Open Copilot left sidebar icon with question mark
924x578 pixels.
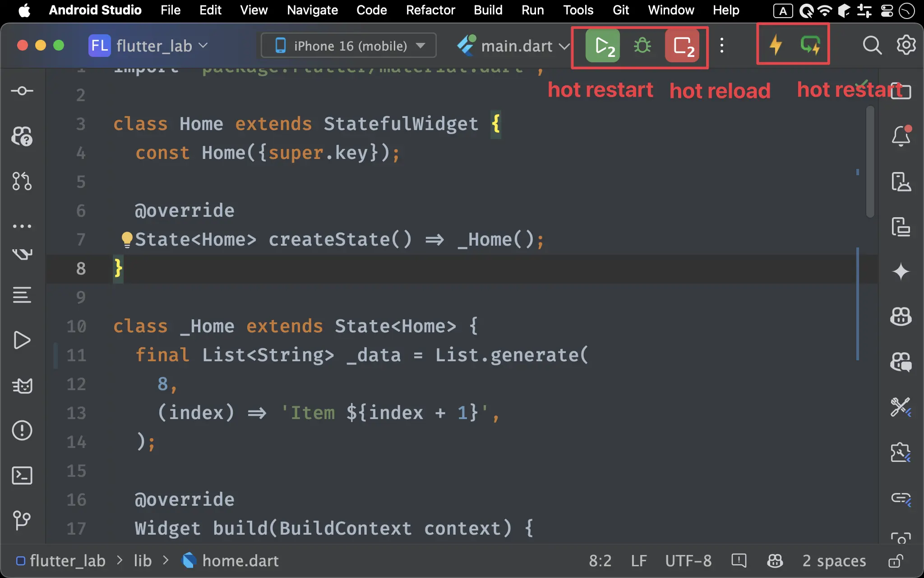(22, 136)
